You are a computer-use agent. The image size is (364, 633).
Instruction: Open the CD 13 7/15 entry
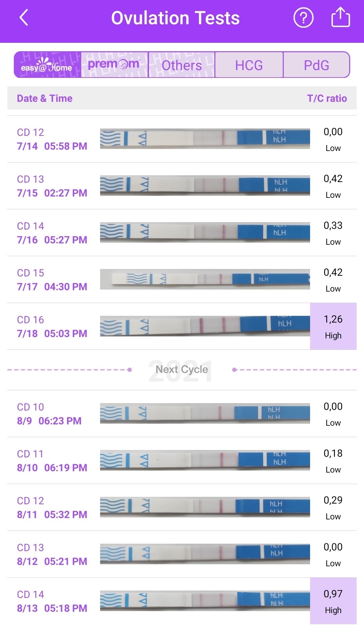[52, 186]
